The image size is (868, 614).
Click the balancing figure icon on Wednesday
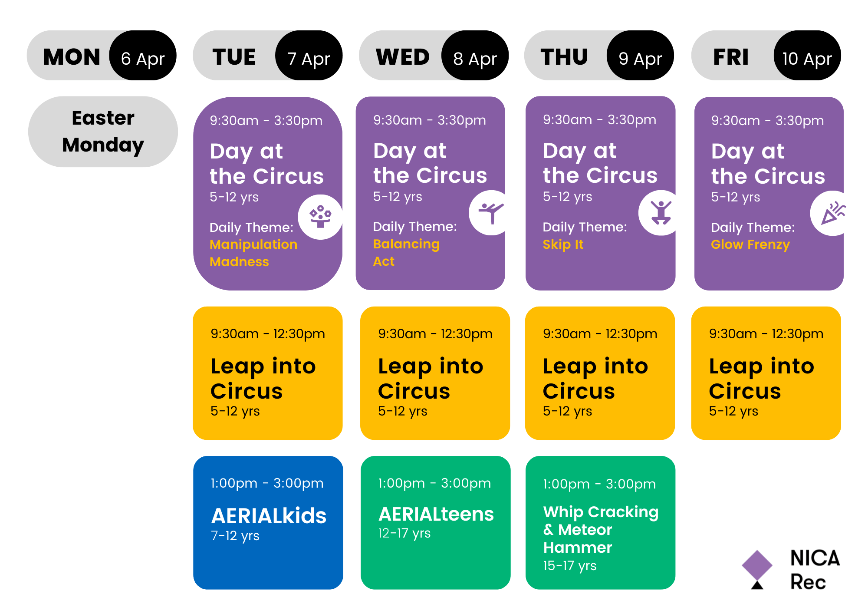[x=491, y=213]
